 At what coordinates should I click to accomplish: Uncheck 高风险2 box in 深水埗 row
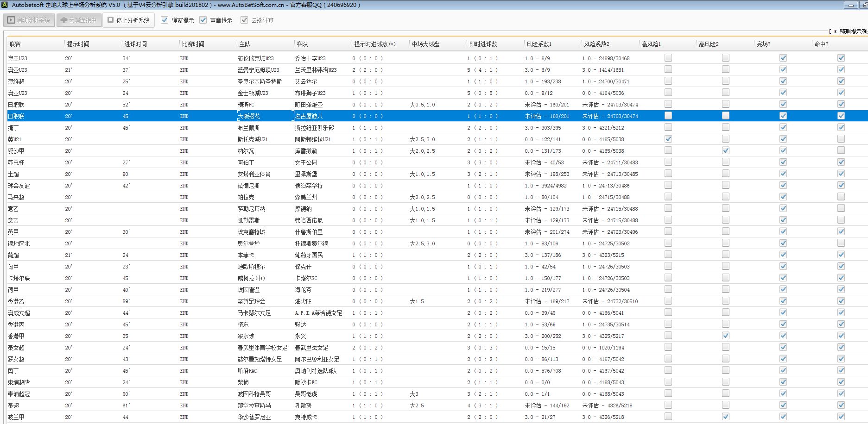coord(725,336)
